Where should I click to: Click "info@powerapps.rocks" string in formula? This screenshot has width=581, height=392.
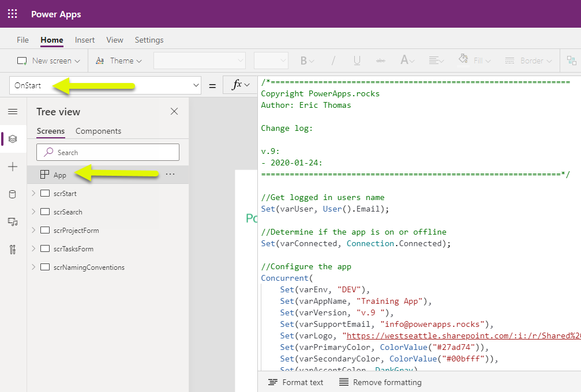coord(432,324)
